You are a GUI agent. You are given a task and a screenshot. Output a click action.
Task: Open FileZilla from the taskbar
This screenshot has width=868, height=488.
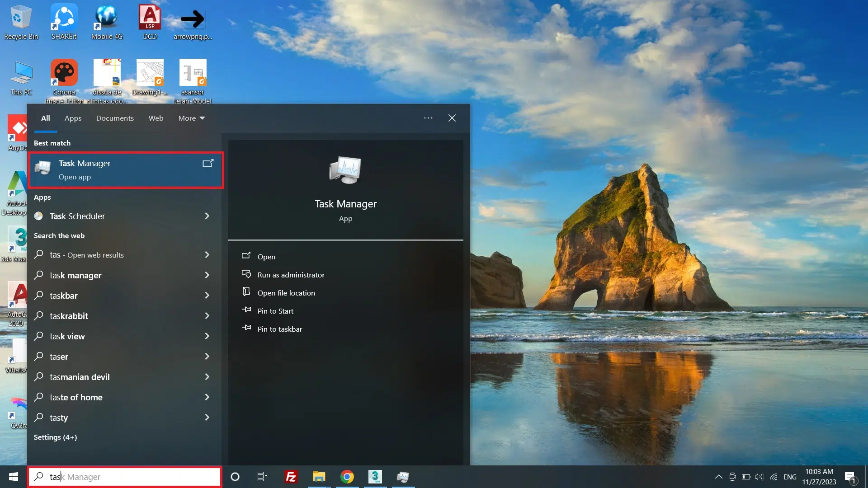(x=291, y=477)
